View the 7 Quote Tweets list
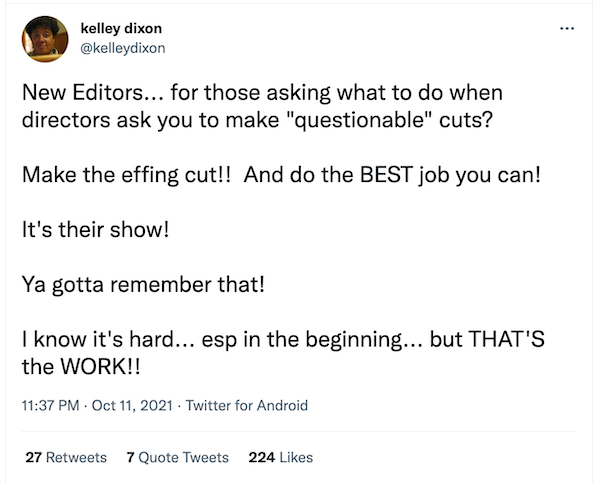Viewport: 600px width, 483px height. tap(178, 457)
